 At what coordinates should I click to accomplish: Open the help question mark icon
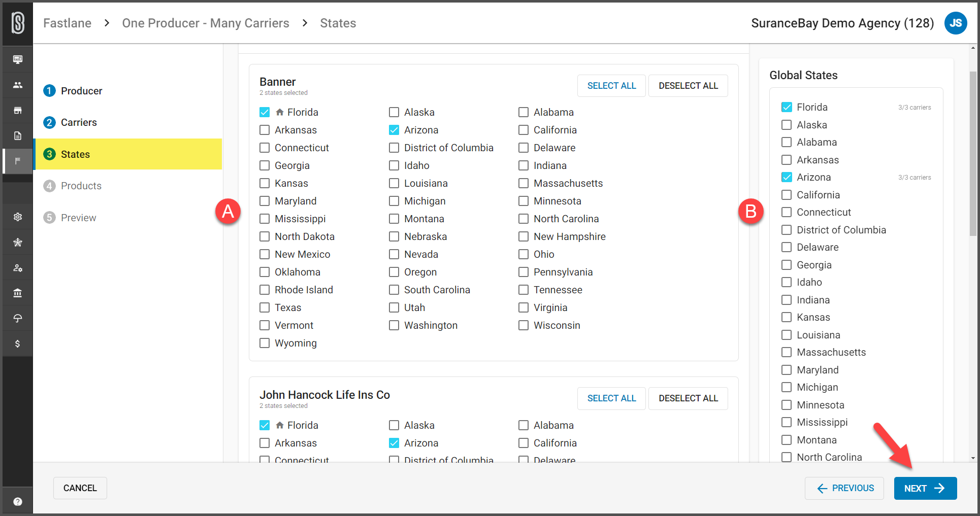click(18, 501)
